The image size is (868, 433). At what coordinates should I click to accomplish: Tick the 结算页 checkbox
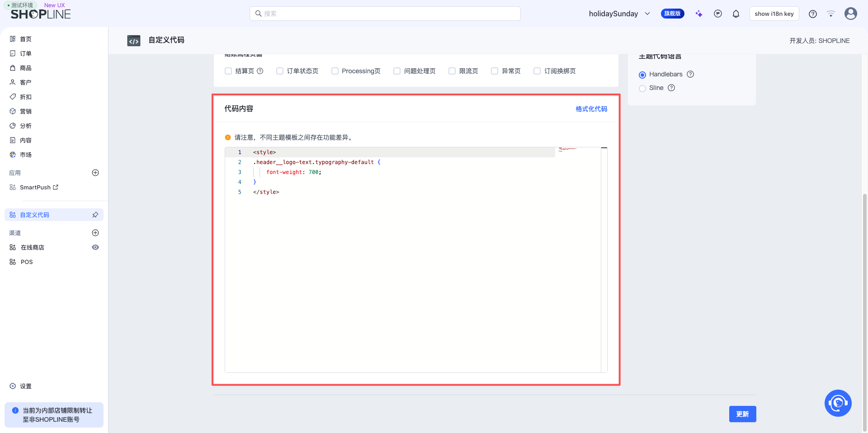[x=228, y=71]
